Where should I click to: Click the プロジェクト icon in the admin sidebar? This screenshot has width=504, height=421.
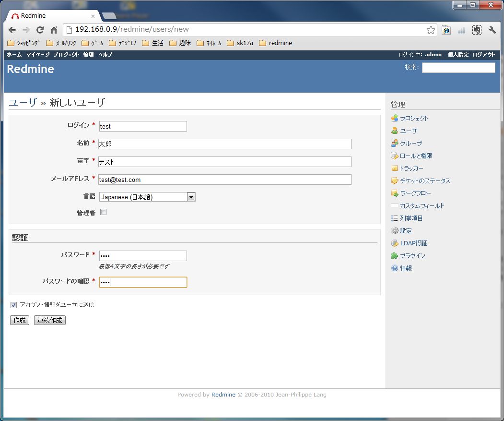[394, 118]
